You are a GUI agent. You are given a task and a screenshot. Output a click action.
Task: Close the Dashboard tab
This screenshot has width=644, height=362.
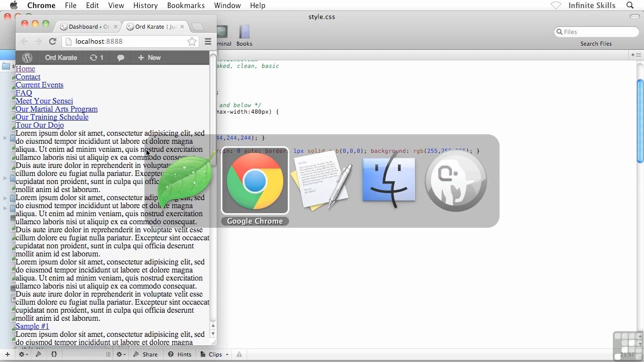click(x=116, y=27)
